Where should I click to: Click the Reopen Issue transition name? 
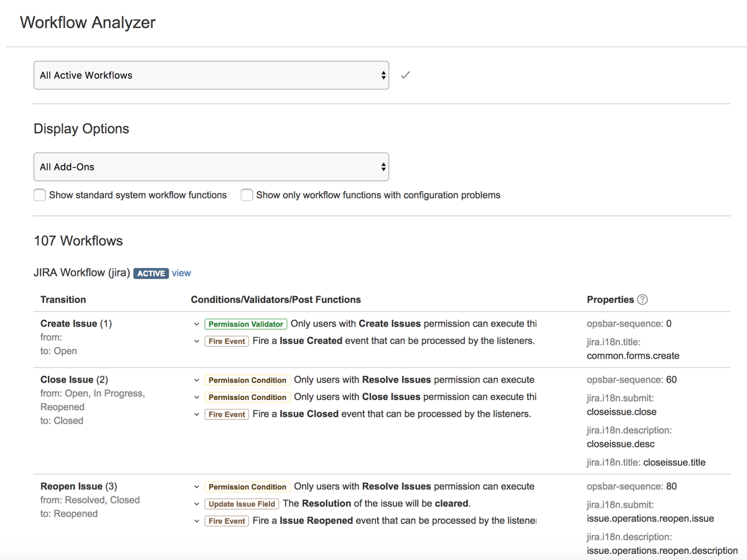tap(71, 487)
